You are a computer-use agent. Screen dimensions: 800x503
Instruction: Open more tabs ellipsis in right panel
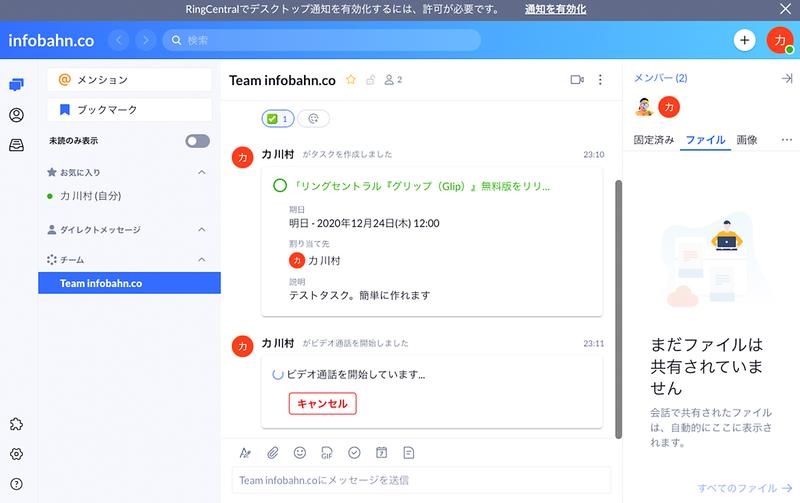click(786, 140)
